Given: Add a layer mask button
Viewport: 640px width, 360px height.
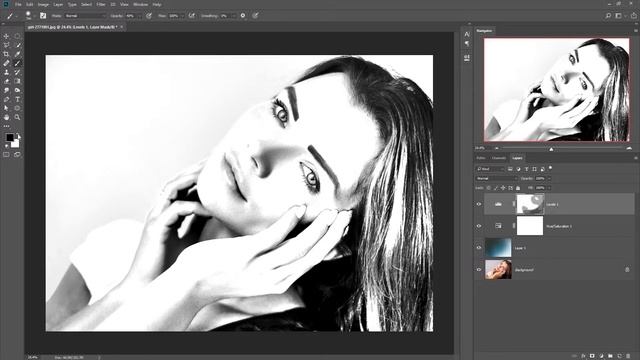Looking at the screenshot, I should click(592, 356).
